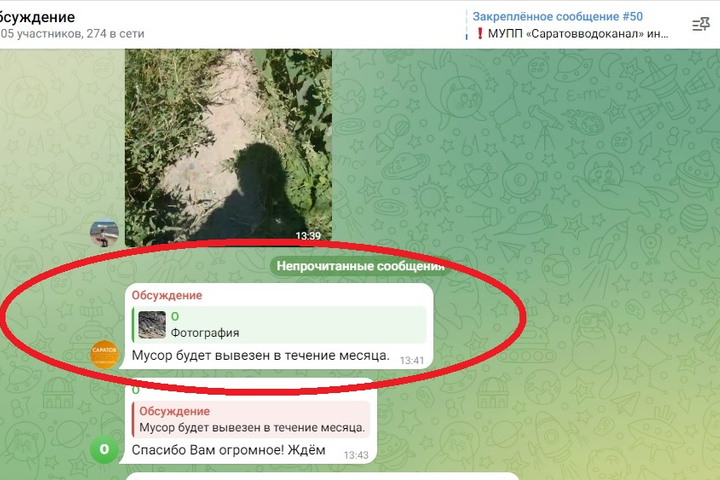Image resolution: width=720 pixels, height=480 pixels.
Task: Open the grass path photo
Action: tap(228, 147)
